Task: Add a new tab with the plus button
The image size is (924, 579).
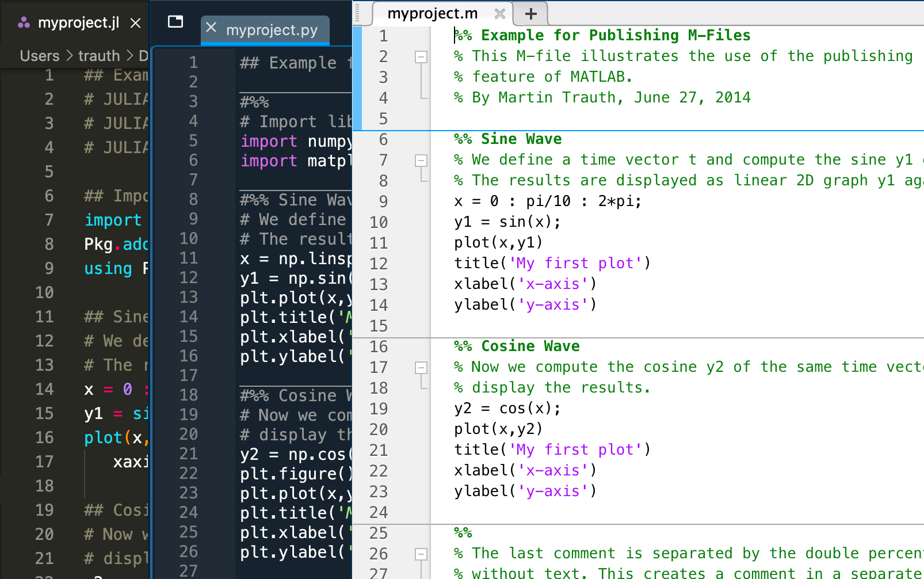Action: click(530, 14)
